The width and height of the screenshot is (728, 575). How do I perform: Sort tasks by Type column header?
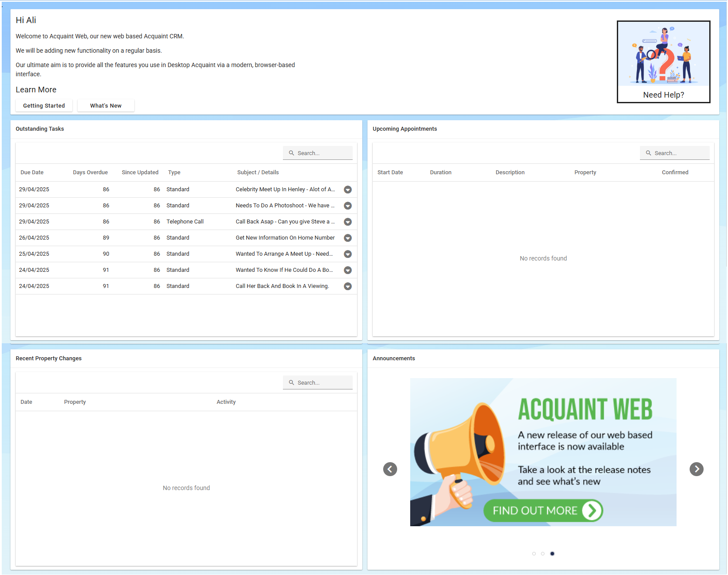pos(174,172)
